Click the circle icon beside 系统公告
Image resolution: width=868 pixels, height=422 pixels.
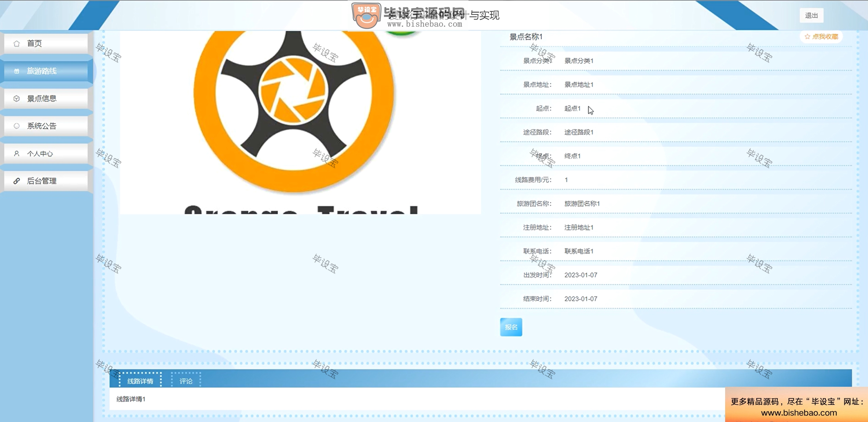click(17, 126)
